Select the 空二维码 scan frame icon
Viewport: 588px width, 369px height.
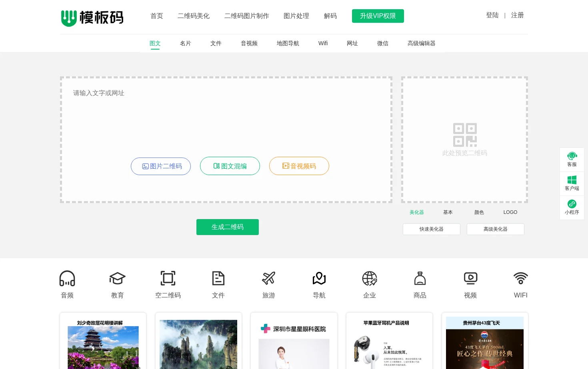coord(168,278)
